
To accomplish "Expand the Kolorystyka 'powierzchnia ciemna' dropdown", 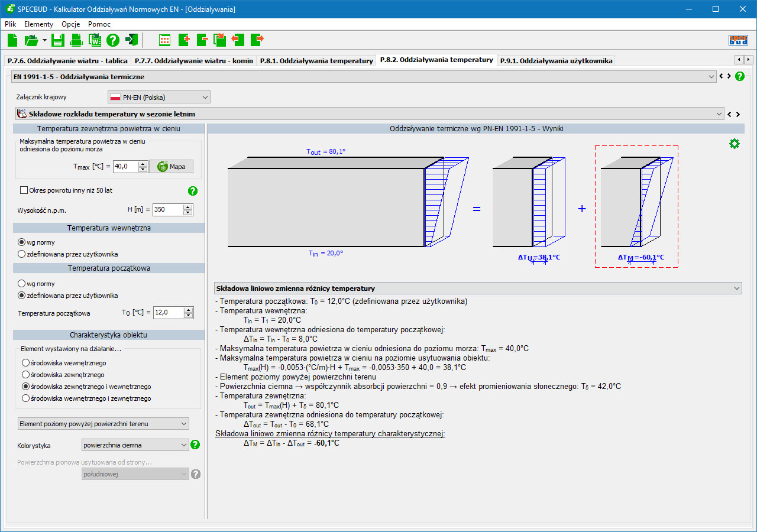I will (135, 445).
